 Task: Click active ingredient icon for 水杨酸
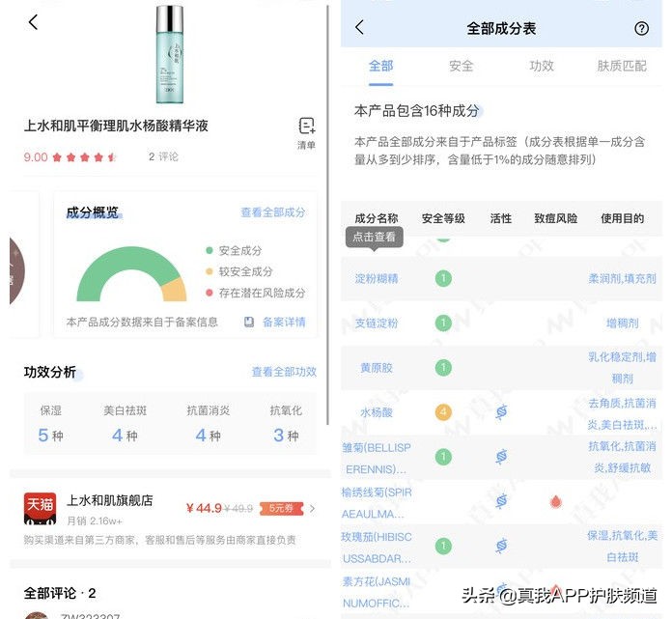[x=501, y=412]
